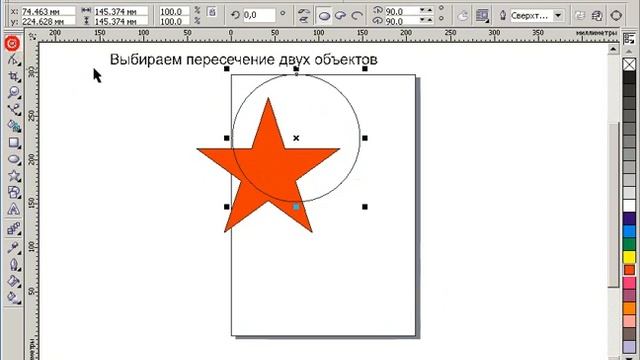Pick the red-orange swatch matching the star
This screenshot has height=360, width=640.
pyautogui.click(x=629, y=269)
